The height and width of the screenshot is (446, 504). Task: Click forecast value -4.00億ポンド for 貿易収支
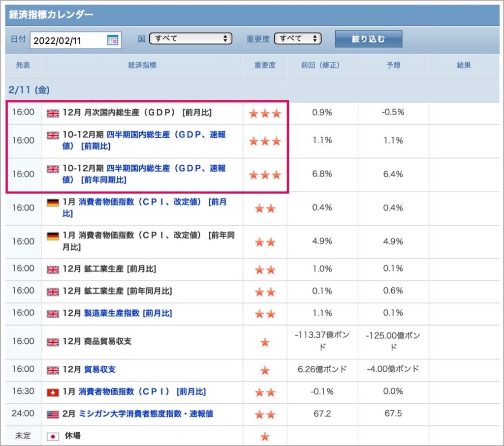pyautogui.click(x=393, y=369)
